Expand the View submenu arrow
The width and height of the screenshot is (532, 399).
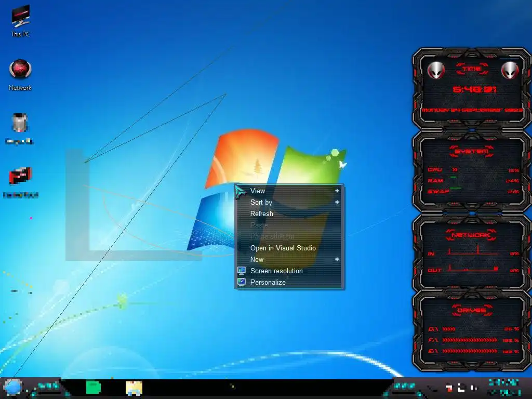[337, 191]
